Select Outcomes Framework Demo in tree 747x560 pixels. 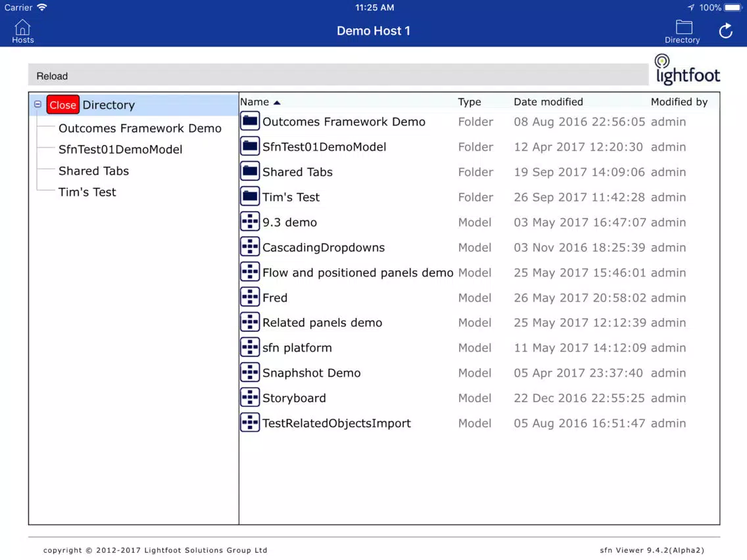click(140, 128)
